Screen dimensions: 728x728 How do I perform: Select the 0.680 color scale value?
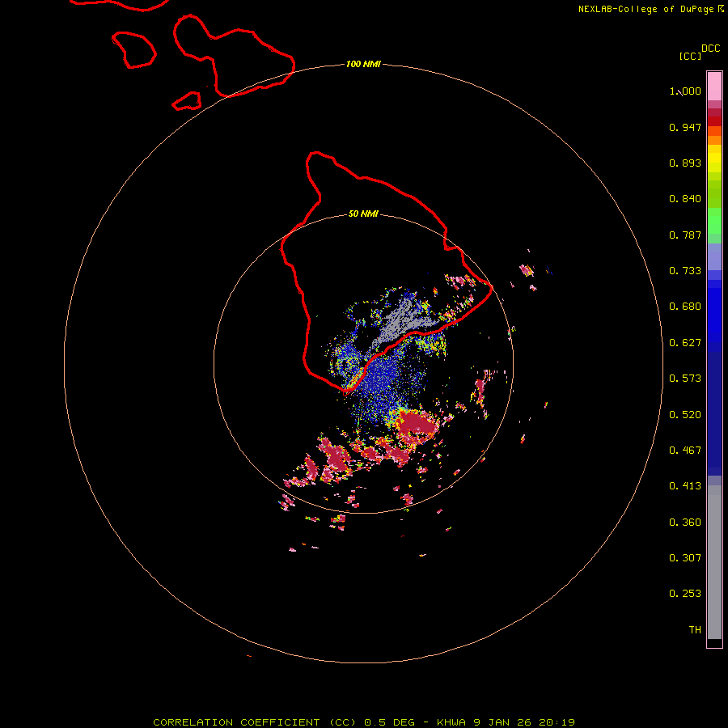coord(685,307)
